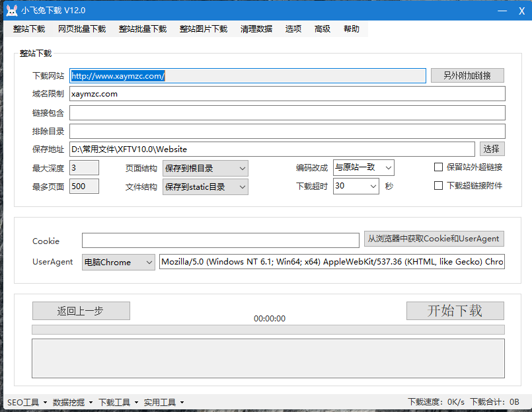532x412 pixels.
Task: Open the 网页批量下载 menu
Action: [82, 29]
